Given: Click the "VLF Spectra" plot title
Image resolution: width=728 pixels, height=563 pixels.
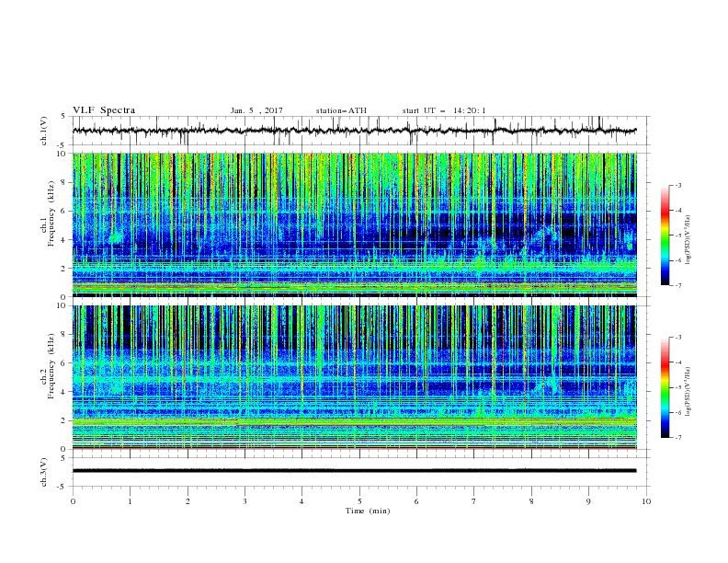Looking at the screenshot, I should [104, 110].
